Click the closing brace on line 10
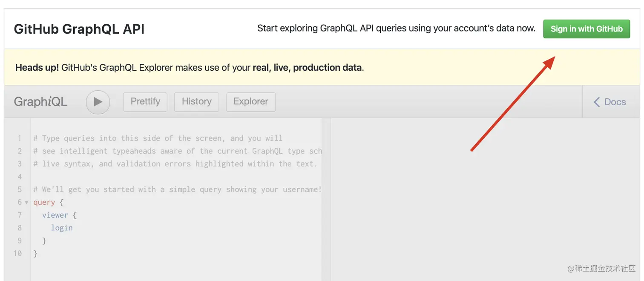 [x=36, y=253]
